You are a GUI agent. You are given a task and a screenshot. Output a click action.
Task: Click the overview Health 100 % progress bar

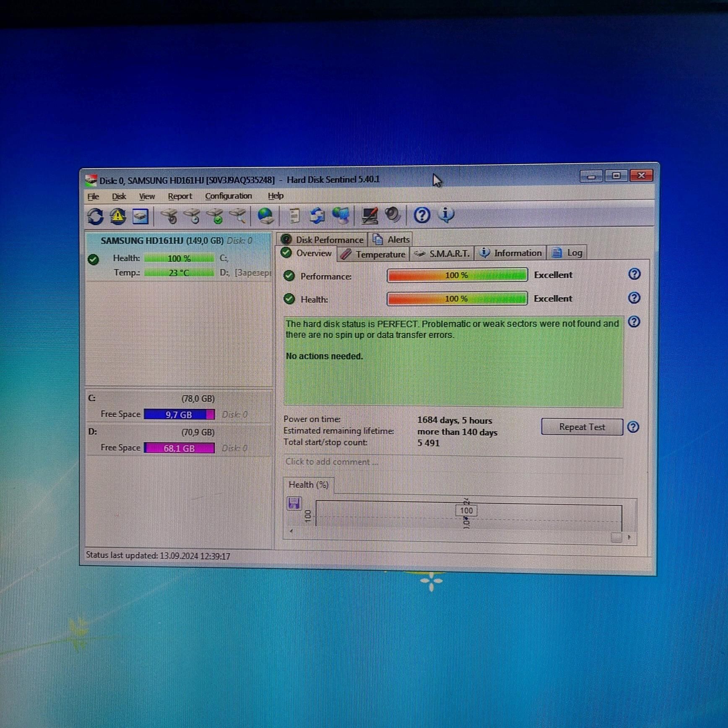point(457,299)
